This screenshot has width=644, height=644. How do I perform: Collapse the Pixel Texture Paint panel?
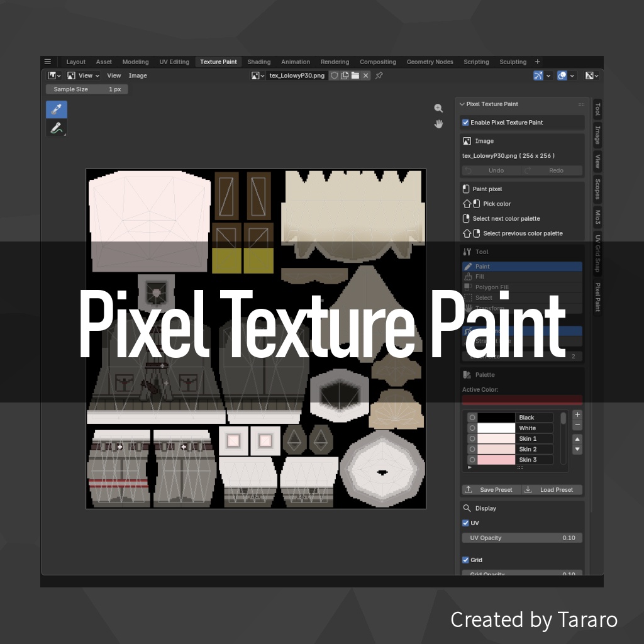(462, 104)
